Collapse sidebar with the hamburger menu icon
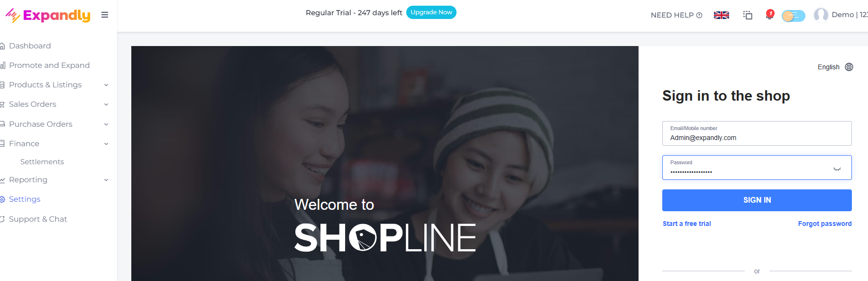Image resolution: width=868 pixels, height=281 pixels. tap(105, 15)
